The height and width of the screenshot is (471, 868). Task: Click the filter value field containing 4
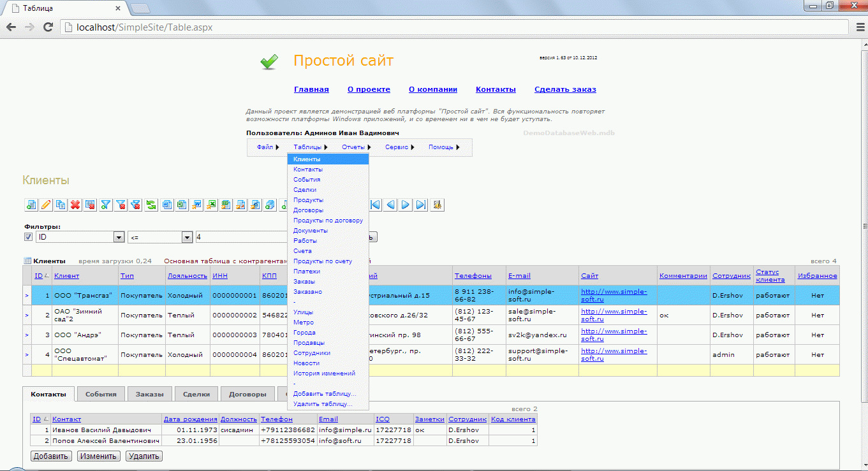[242, 237]
